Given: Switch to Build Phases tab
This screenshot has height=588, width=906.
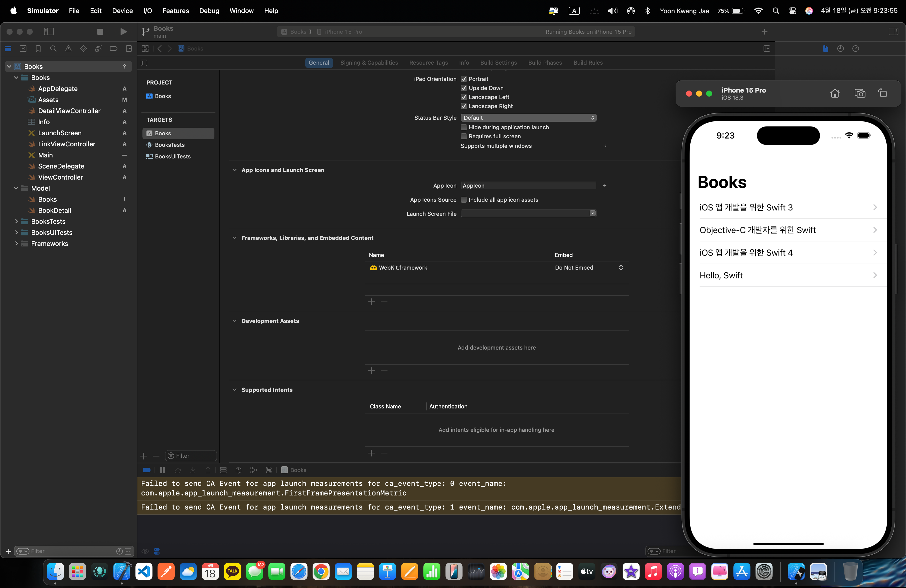Looking at the screenshot, I should (x=545, y=63).
